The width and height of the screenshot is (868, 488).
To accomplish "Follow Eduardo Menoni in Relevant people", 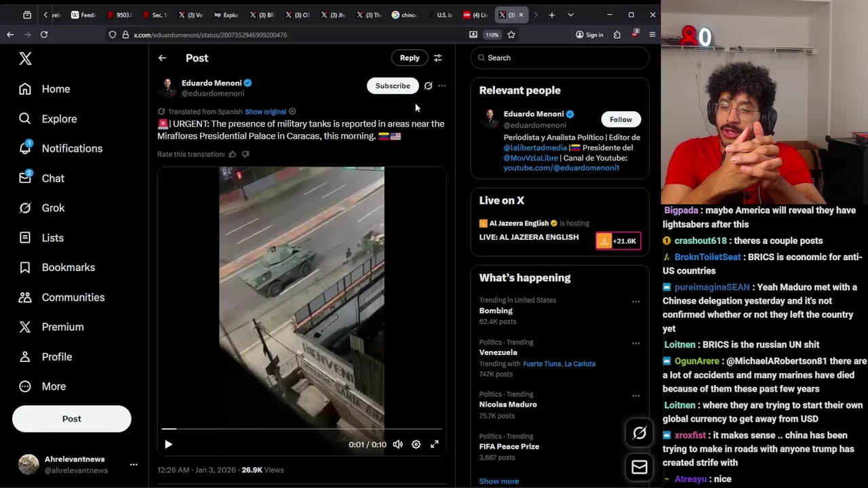I will 620,119.
